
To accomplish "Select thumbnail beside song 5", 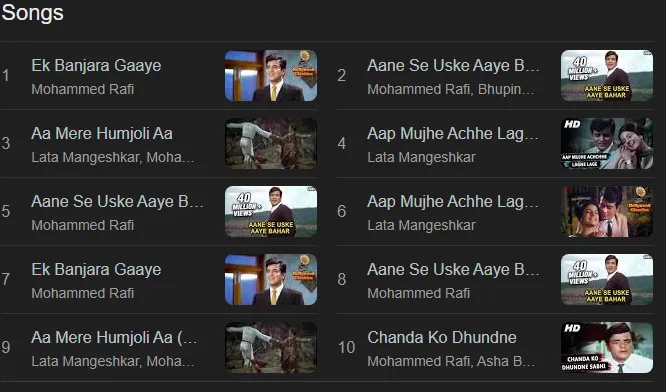I will point(271,212).
